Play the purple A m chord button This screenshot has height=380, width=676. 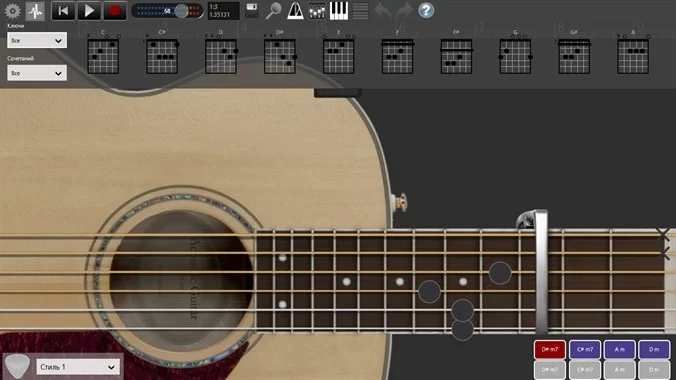620,349
